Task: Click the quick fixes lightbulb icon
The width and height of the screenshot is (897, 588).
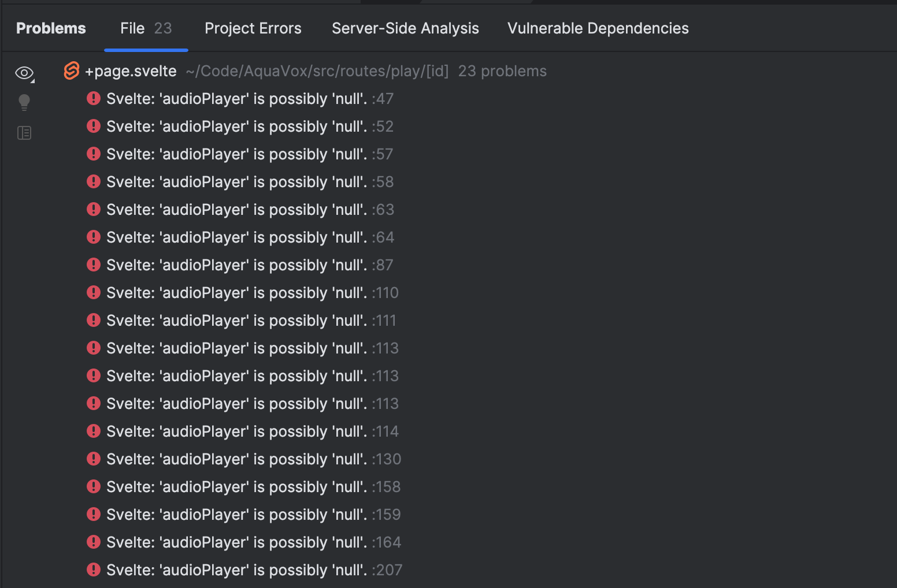Action: [24, 102]
